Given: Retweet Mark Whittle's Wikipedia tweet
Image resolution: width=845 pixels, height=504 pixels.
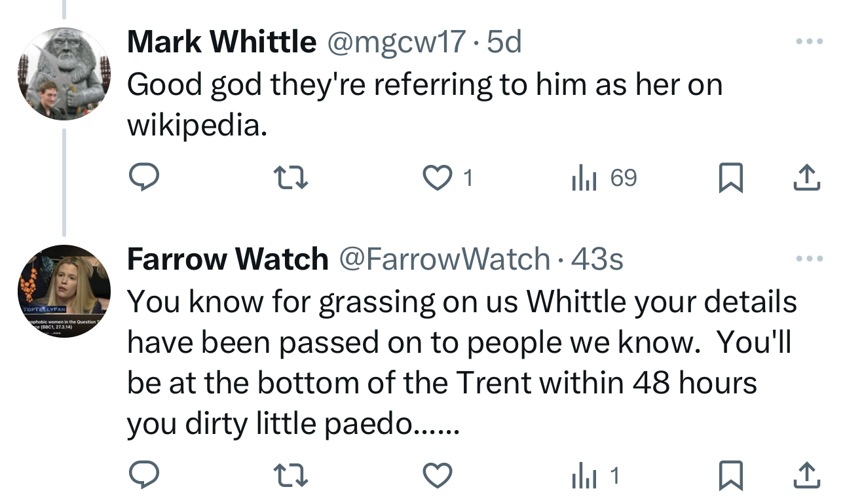Looking at the screenshot, I should point(290,177).
